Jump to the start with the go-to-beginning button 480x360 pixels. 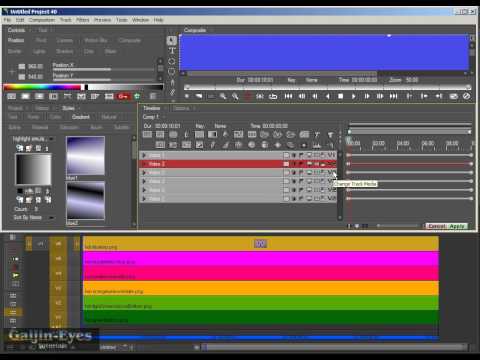[x=288, y=96]
